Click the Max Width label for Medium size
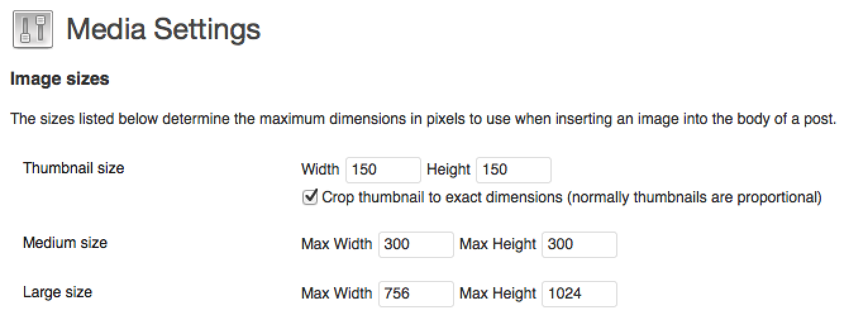Screen dimensions: 868x315 pyautogui.click(x=337, y=244)
